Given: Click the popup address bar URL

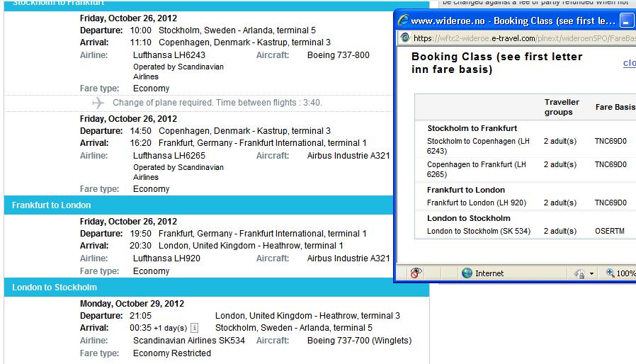Looking at the screenshot, I should (523, 38).
